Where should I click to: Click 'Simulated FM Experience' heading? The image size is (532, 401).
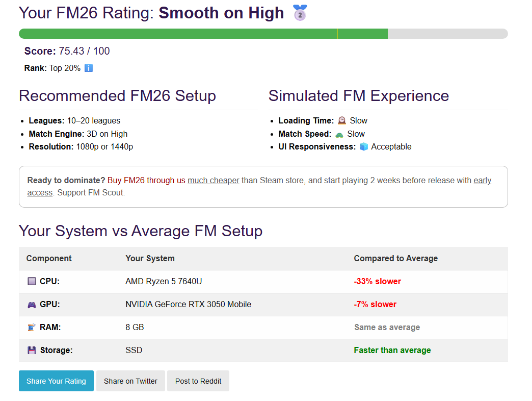[359, 96]
